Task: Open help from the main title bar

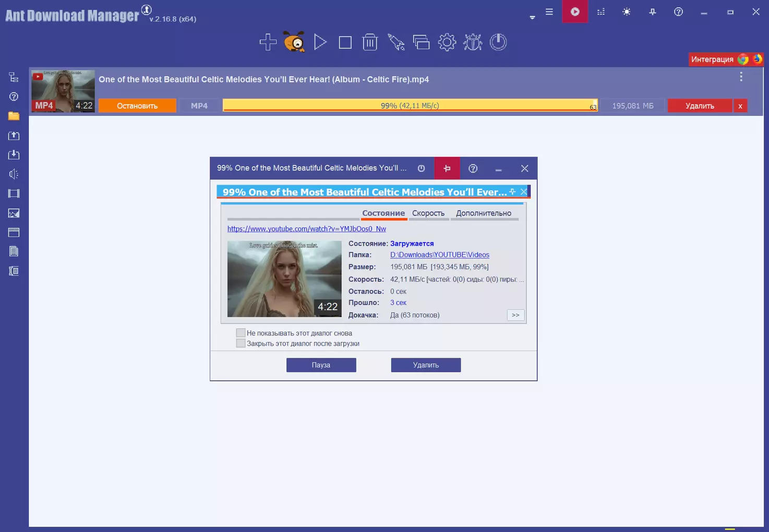Action: point(678,11)
